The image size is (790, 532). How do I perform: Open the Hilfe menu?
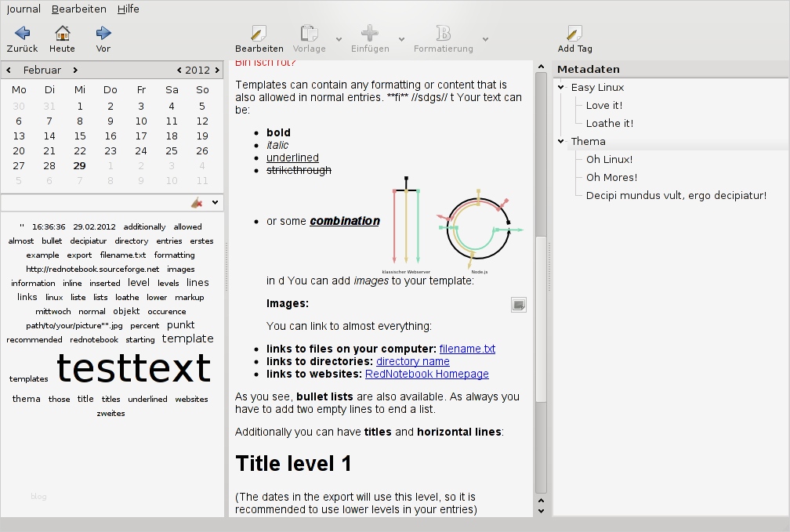[x=128, y=9]
